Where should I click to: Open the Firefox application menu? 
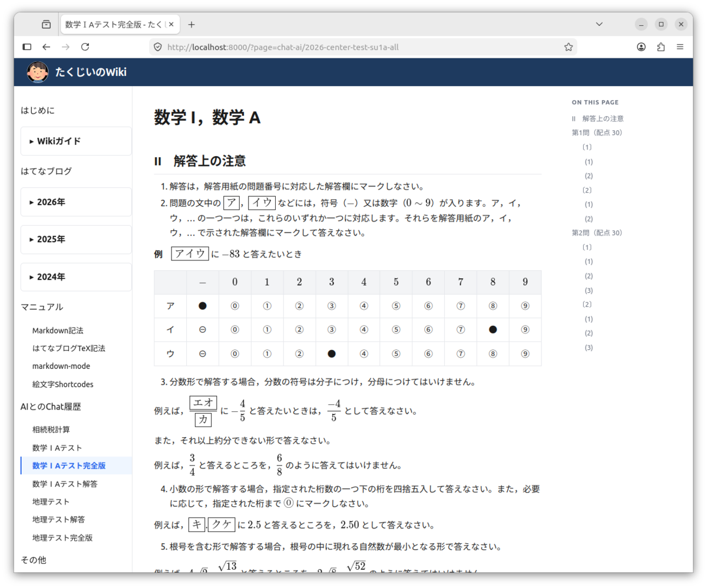(x=680, y=47)
